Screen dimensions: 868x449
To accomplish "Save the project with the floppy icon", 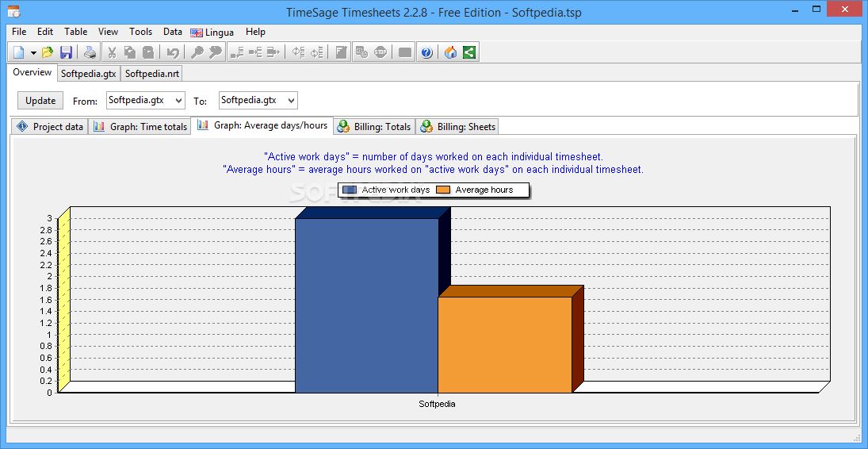I will (x=67, y=52).
